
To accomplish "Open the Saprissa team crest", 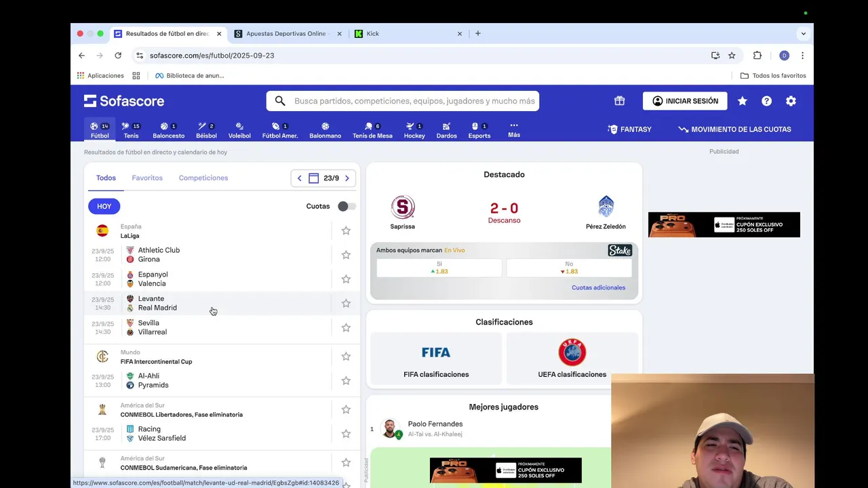I will 403,207.
